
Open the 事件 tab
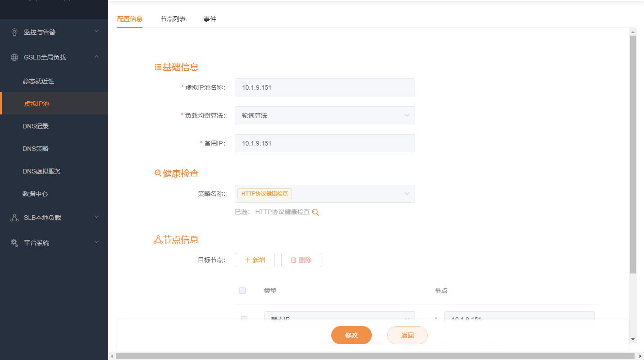pos(210,19)
